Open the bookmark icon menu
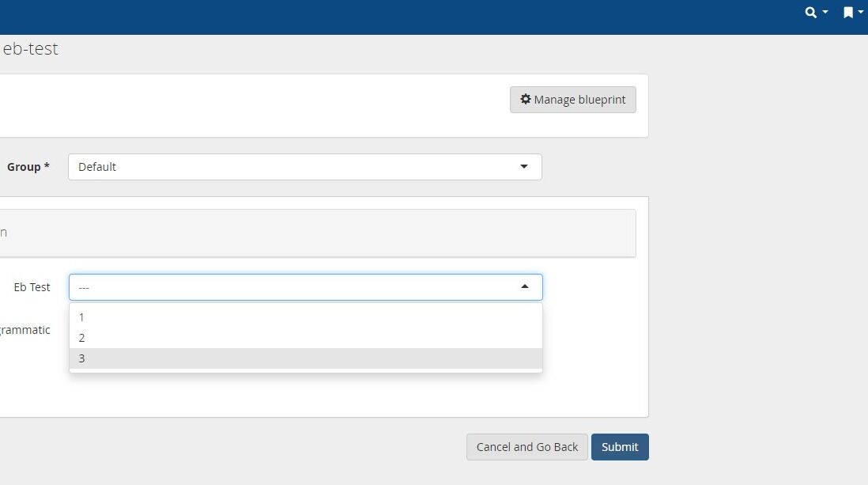 [x=848, y=12]
